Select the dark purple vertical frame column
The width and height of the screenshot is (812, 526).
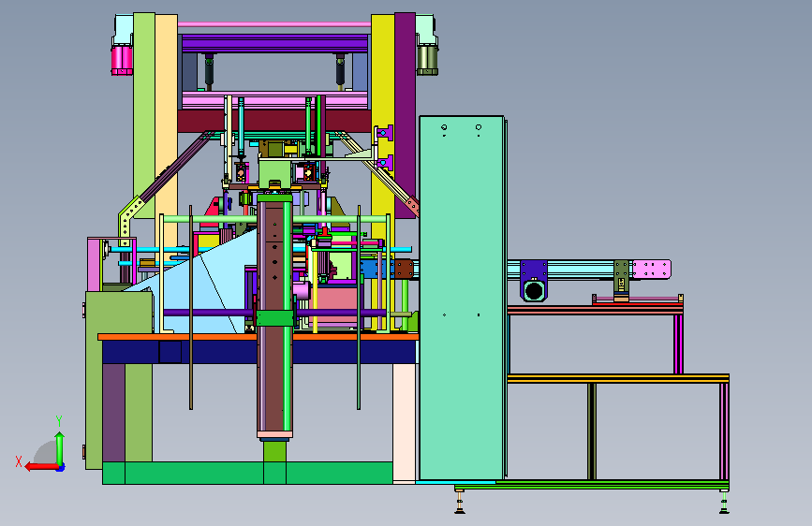(x=405, y=114)
